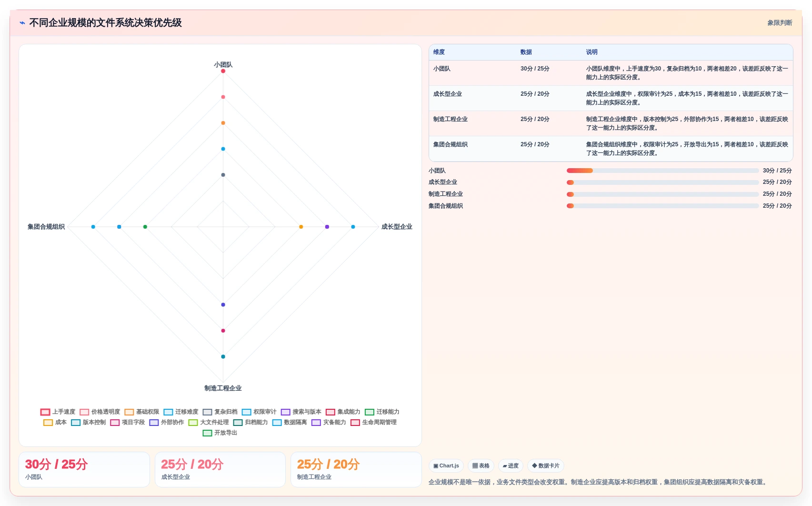The height and width of the screenshot is (506, 812).
Task: Click the 象限判断 label in header
Action: pyautogui.click(x=780, y=23)
